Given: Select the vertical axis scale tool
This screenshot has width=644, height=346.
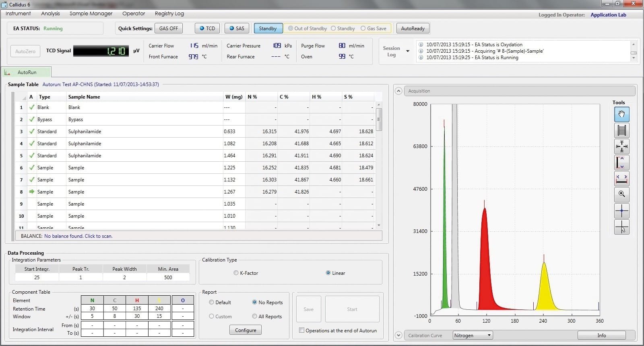Looking at the screenshot, I should [x=621, y=163].
